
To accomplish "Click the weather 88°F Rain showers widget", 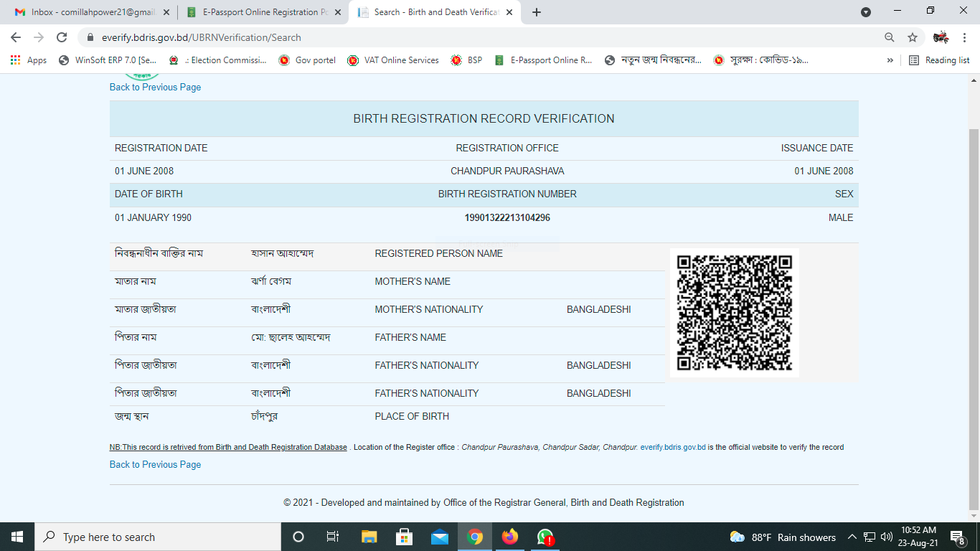I will (782, 537).
